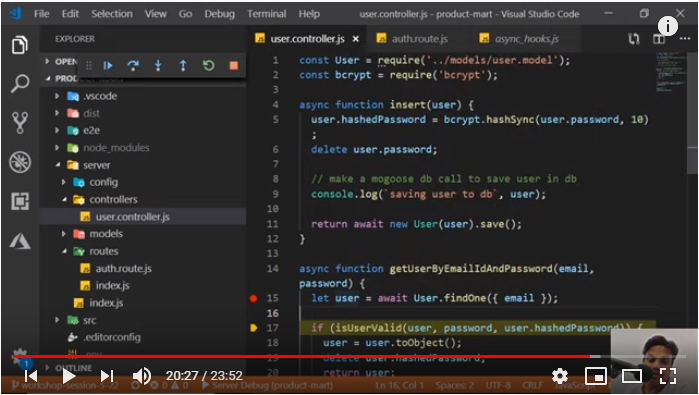Screen dimensions: 699x395
Task: Open the File menu
Action: click(x=41, y=14)
